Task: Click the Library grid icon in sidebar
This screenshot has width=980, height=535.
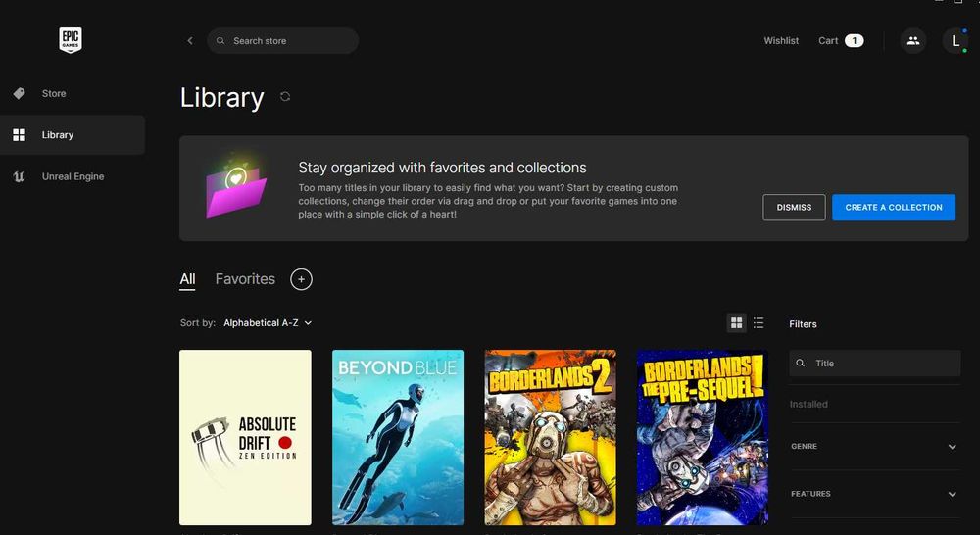Action: tap(20, 135)
